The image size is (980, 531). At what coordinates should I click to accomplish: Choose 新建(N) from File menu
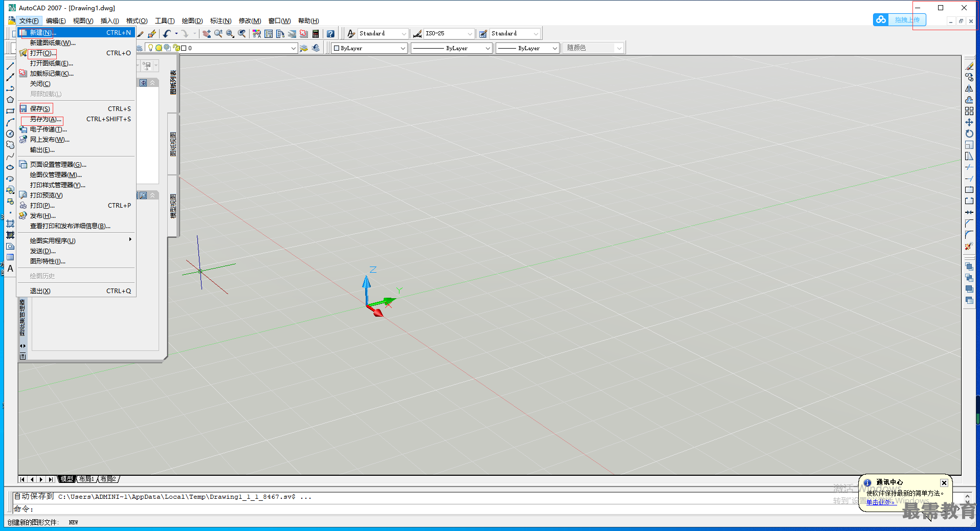pyautogui.click(x=76, y=32)
